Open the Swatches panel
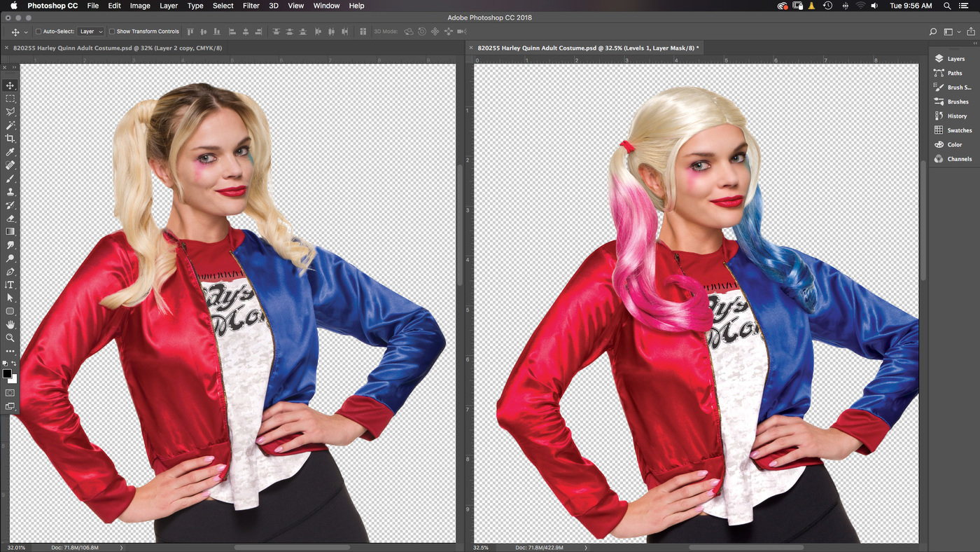 (955, 130)
